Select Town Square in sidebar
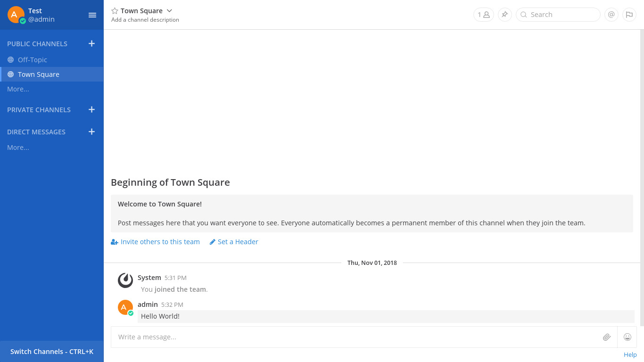This screenshot has height=362, width=644. [x=39, y=74]
